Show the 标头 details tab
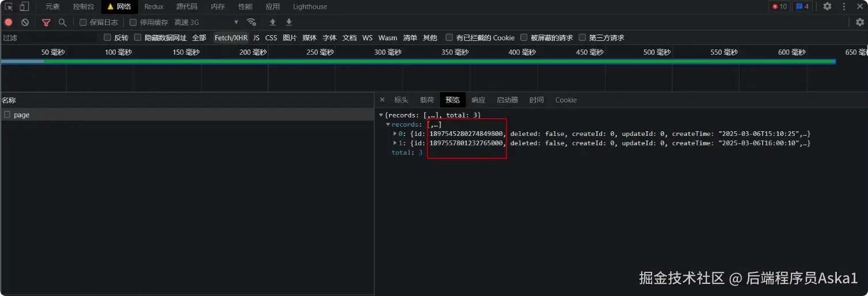The image size is (868, 296). [x=401, y=100]
